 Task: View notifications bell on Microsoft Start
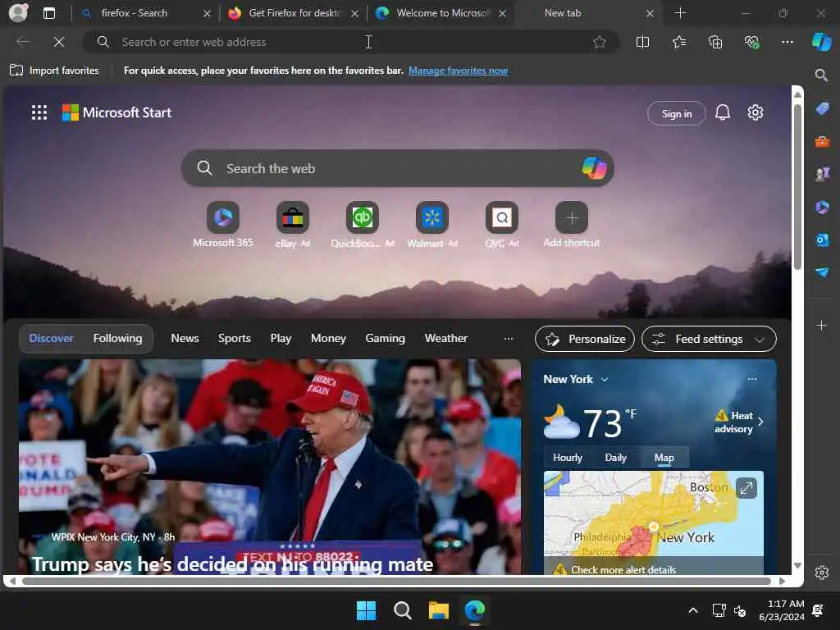click(x=723, y=112)
